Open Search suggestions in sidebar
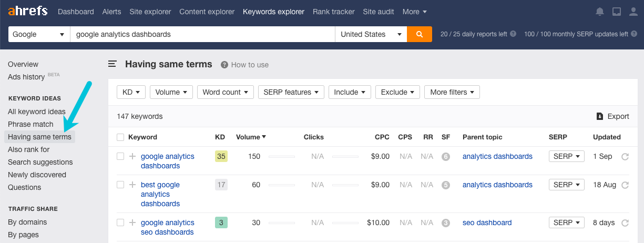644x243 pixels. coord(40,162)
